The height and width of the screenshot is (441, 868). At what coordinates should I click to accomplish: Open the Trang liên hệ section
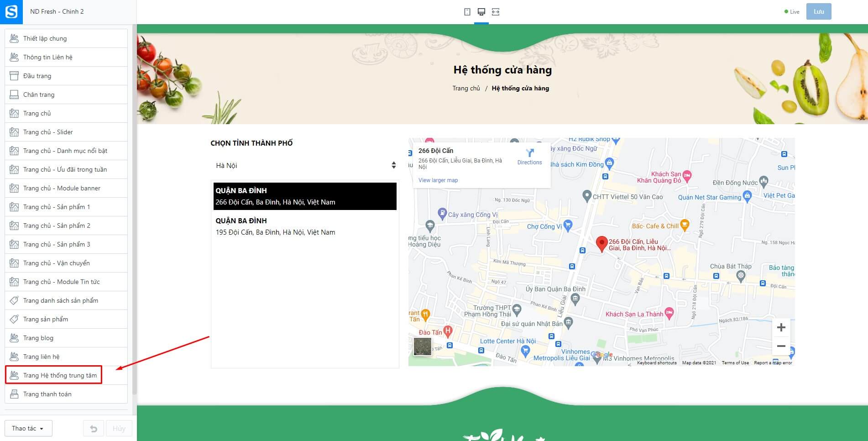(66, 357)
